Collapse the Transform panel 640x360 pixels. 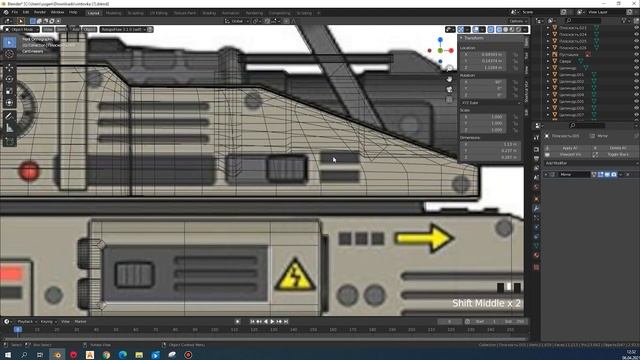[461, 38]
